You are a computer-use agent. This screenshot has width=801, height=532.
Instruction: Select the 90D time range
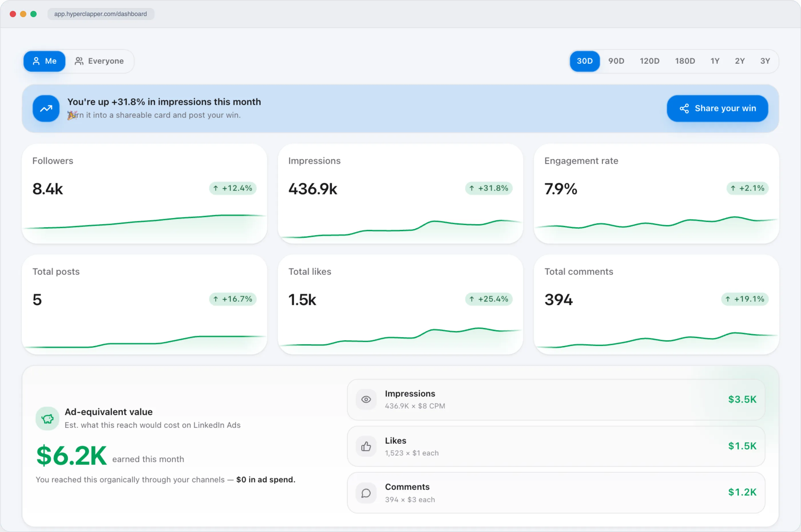tap(616, 61)
